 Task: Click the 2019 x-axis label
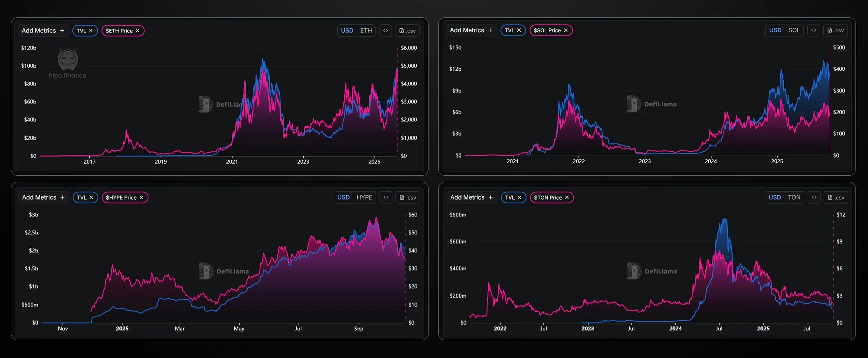point(161,161)
